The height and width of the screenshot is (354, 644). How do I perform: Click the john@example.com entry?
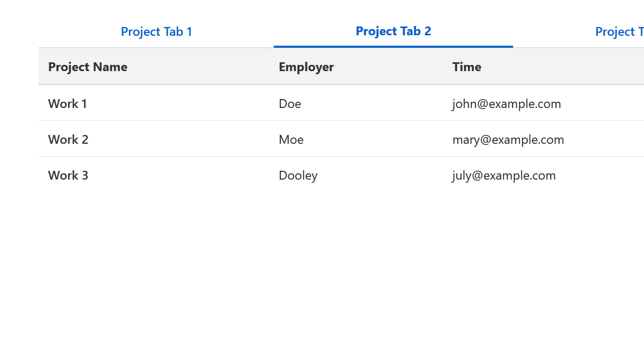[x=506, y=104]
